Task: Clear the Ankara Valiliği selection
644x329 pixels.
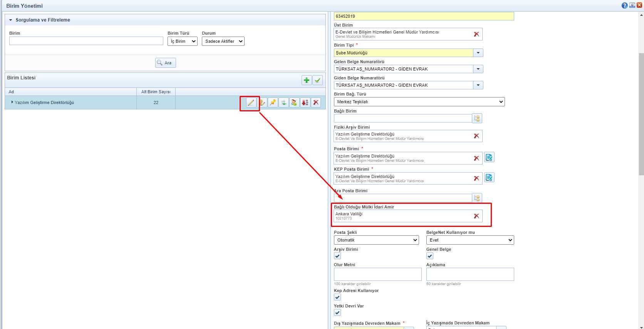Action: [476, 216]
